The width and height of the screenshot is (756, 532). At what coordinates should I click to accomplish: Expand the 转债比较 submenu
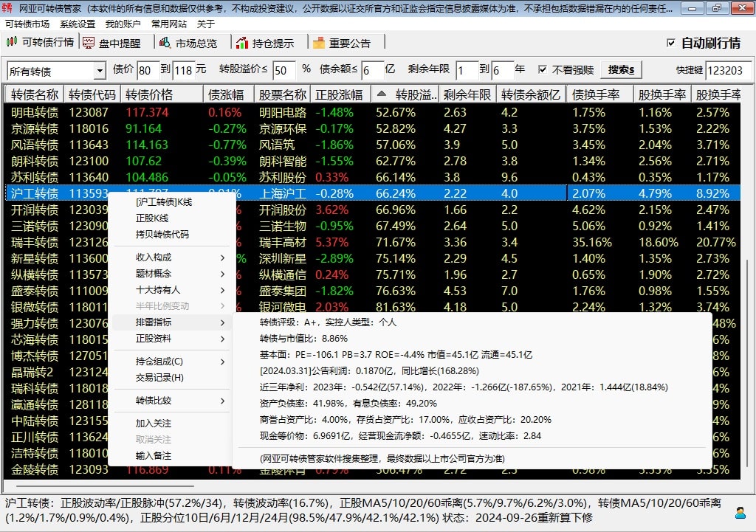222,401
